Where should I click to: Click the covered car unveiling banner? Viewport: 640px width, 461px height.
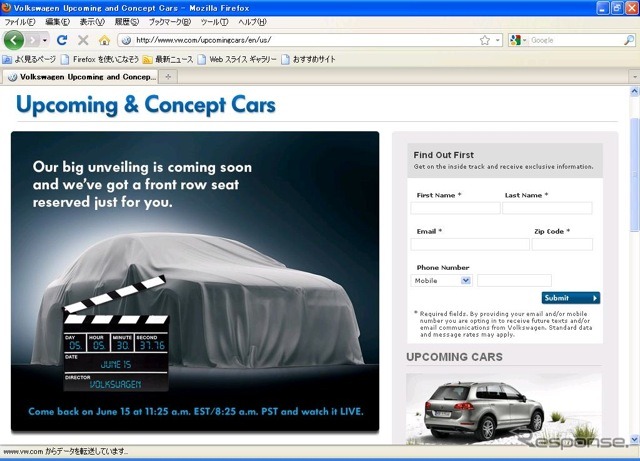click(195, 281)
